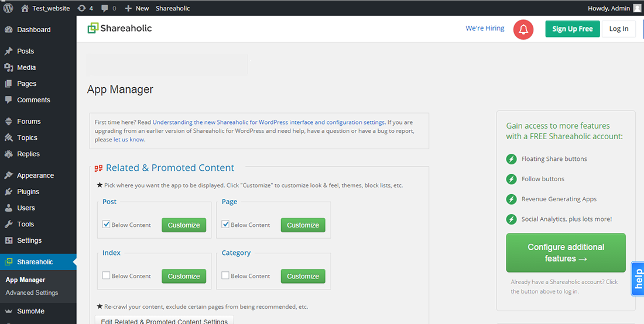Image resolution: width=644 pixels, height=324 pixels.
Task: Click the Dashboard gauge icon
Action: [x=8, y=29]
